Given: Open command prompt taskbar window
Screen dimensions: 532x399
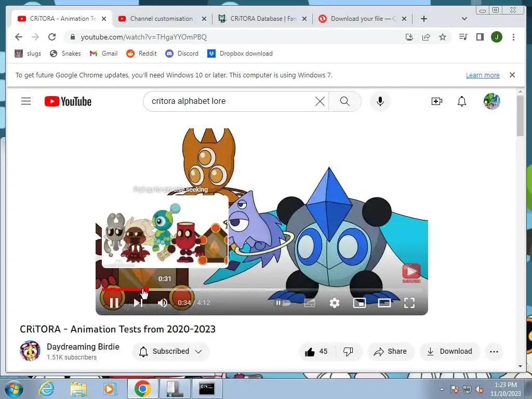Looking at the screenshot, I should (207, 389).
